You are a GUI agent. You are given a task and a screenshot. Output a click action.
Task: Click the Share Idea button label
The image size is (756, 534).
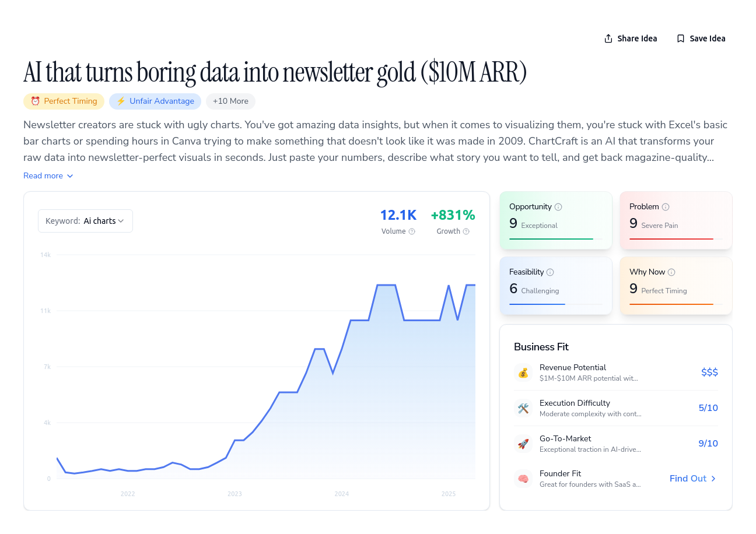[637, 38]
